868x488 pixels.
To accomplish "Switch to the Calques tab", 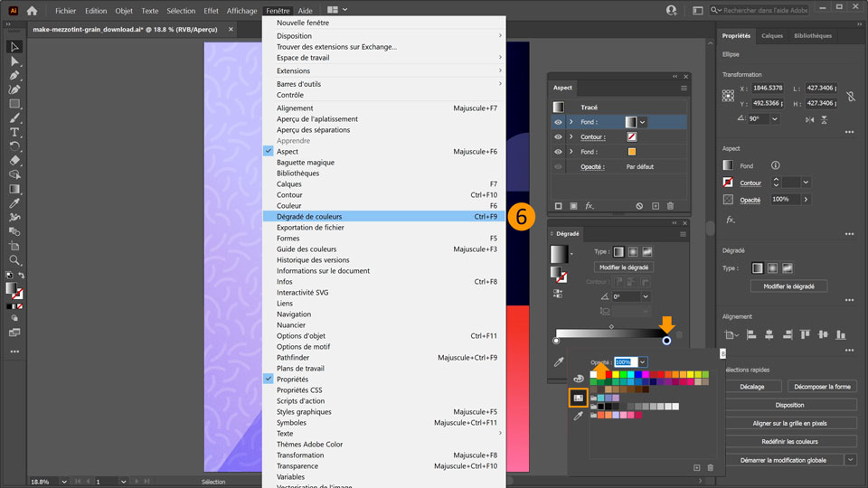I will coord(771,36).
